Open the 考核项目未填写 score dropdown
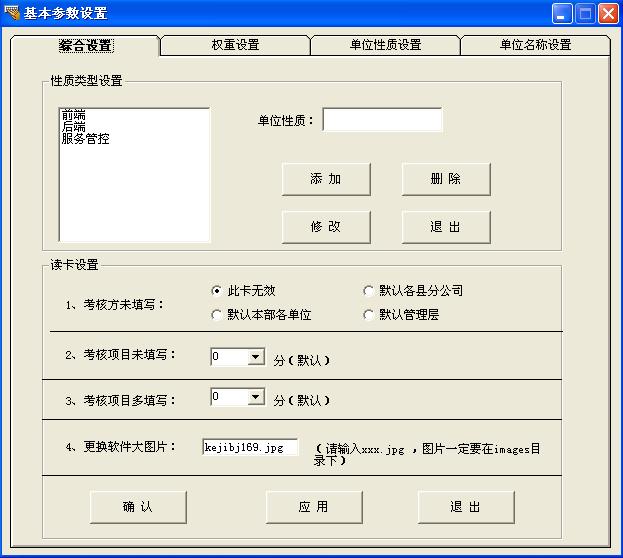Image resolution: width=623 pixels, height=558 pixels. [255, 356]
